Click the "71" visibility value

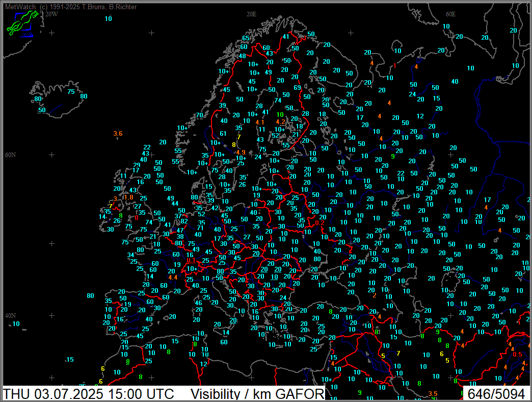click(x=200, y=228)
